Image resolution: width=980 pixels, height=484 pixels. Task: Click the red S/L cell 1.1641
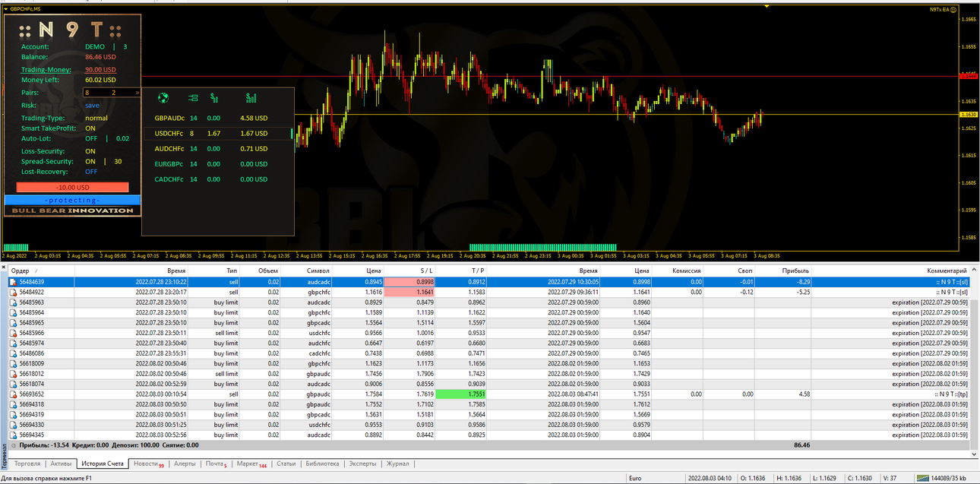pyautogui.click(x=409, y=292)
